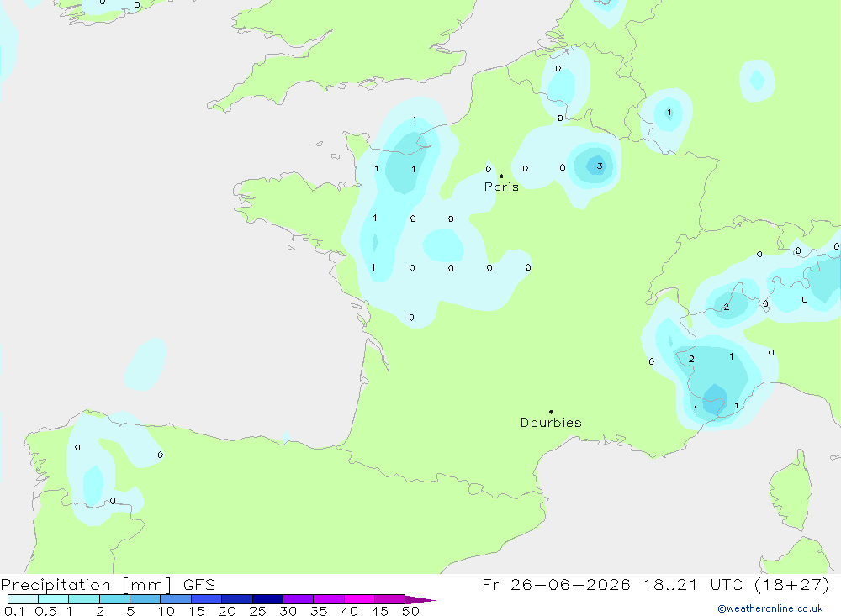Select the 15 to 20 legend color swatch

(x=207, y=599)
